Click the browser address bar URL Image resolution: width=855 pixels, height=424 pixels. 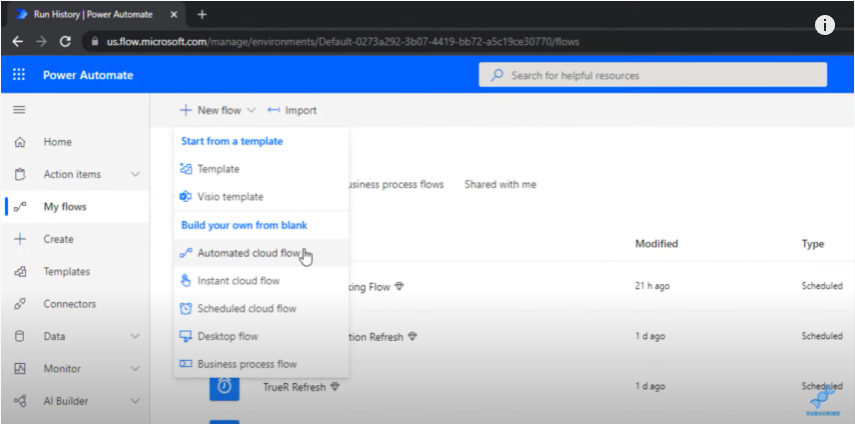[x=343, y=41]
